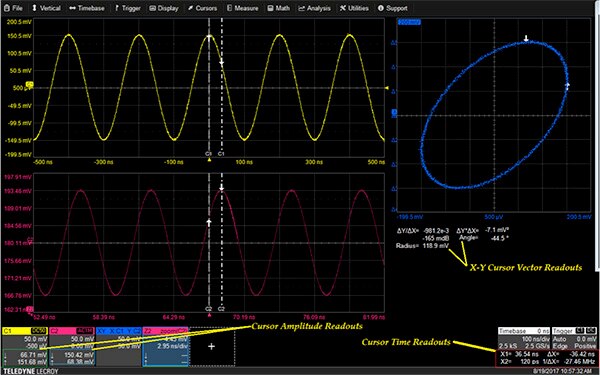
Task: Open the Cursors menu
Action: [202, 8]
